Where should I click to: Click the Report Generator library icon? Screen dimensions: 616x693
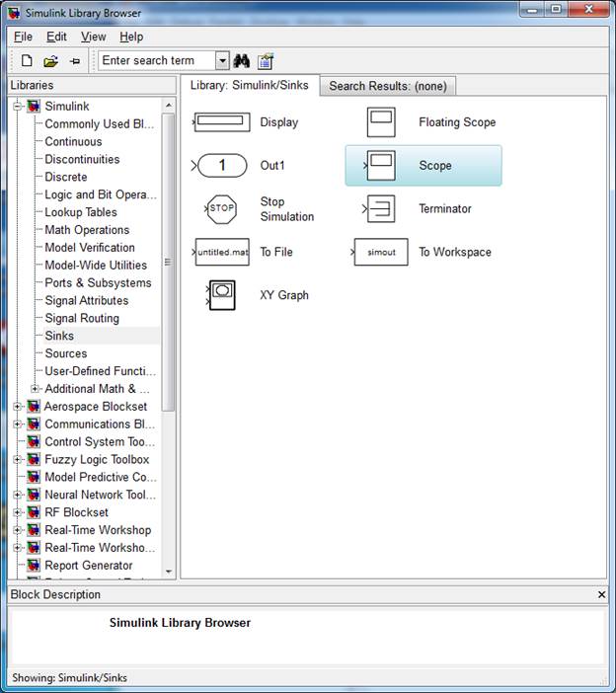(x=34, y=566)
